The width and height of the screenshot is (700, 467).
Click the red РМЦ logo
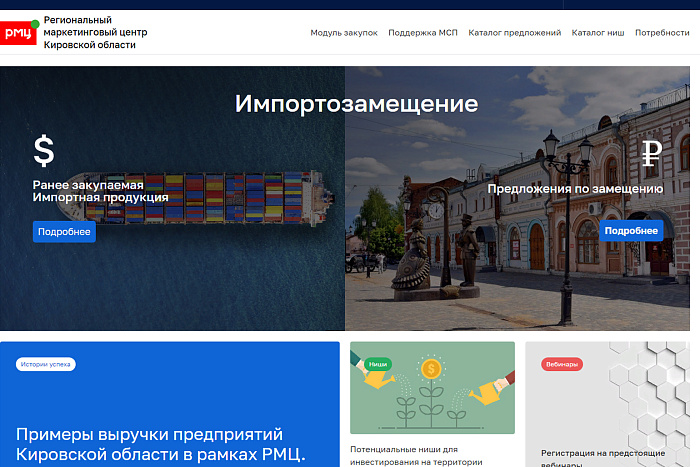click(18, 33)
